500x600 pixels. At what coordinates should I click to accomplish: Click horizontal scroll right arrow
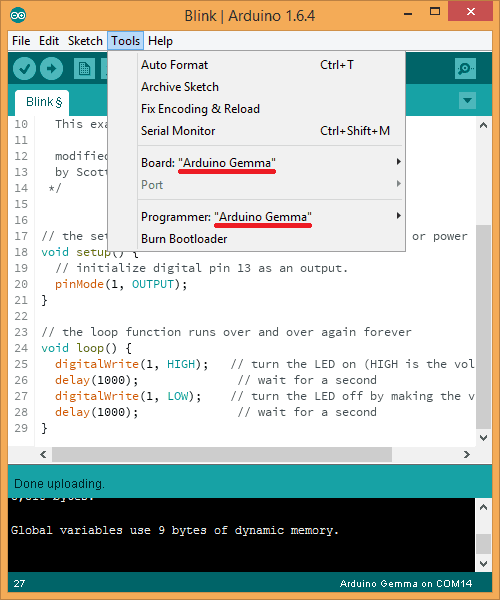click(x=466, y=454)
